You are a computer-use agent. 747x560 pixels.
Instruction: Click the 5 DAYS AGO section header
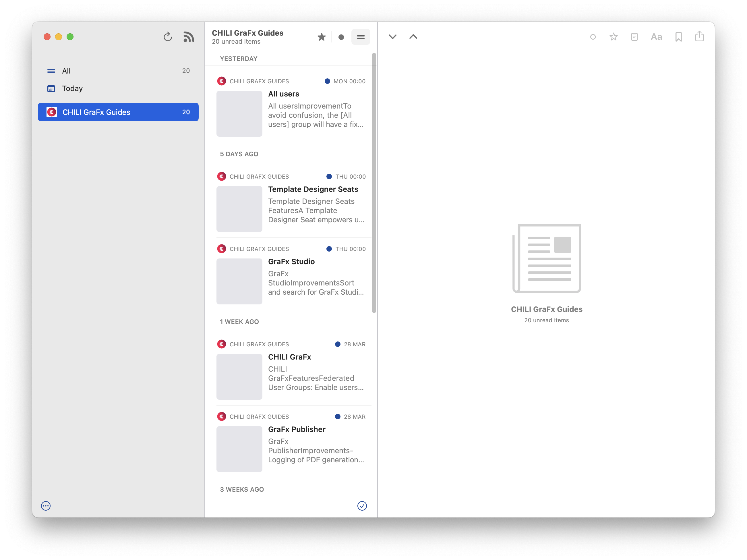pos(239,154)
